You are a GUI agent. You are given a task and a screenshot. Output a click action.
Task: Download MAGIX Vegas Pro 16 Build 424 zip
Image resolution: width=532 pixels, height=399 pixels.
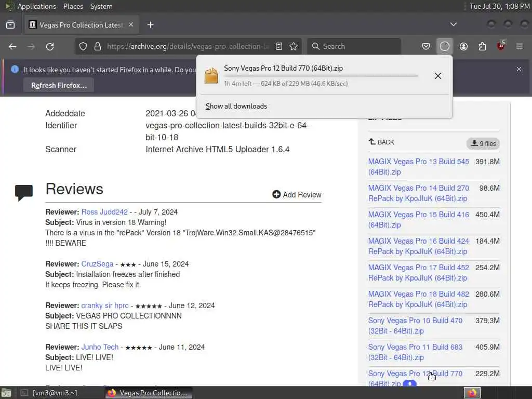pos(418,246)
